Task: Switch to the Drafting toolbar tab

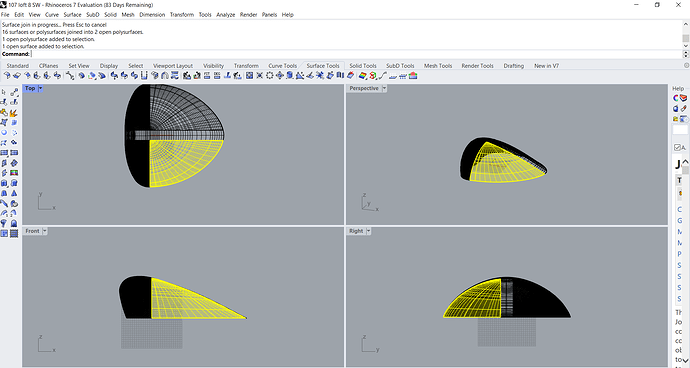Action: click(514, 66)
